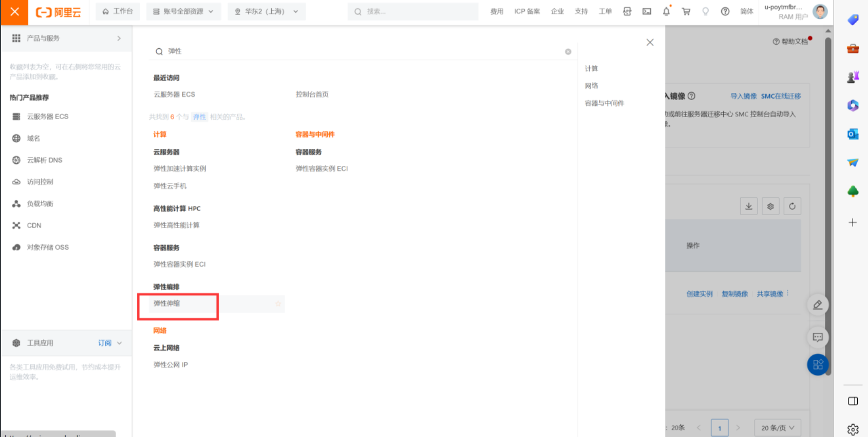Click 导入镜像 link
Viewport: 868px width, 437px height.
point(743,96)
